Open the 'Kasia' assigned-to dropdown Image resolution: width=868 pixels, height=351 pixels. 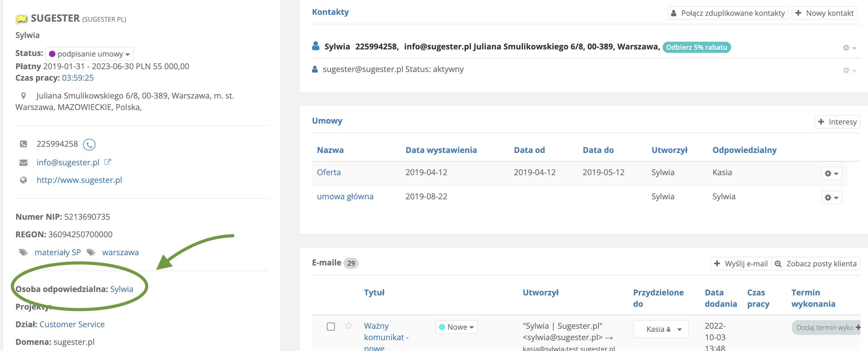[661, 329]
